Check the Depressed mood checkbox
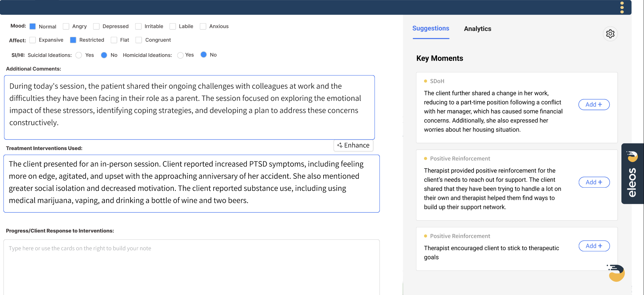The height and width of the screenshot is (295, 644). tap(97, 26)
